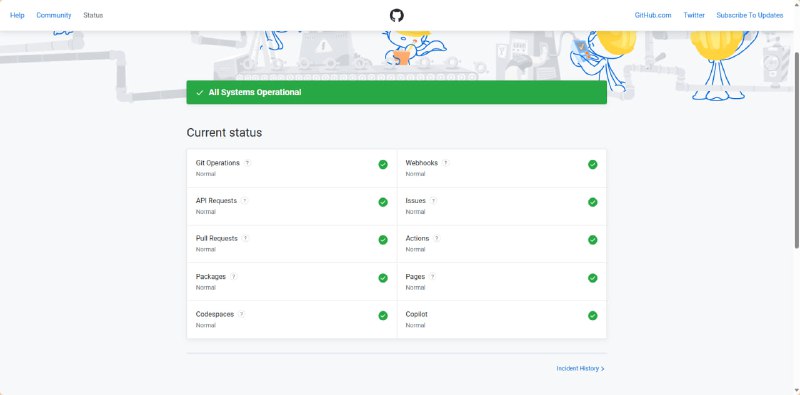Screen dimensions: 800x395
Task: Click the Packages label
Action: click(x=211, y=277)
